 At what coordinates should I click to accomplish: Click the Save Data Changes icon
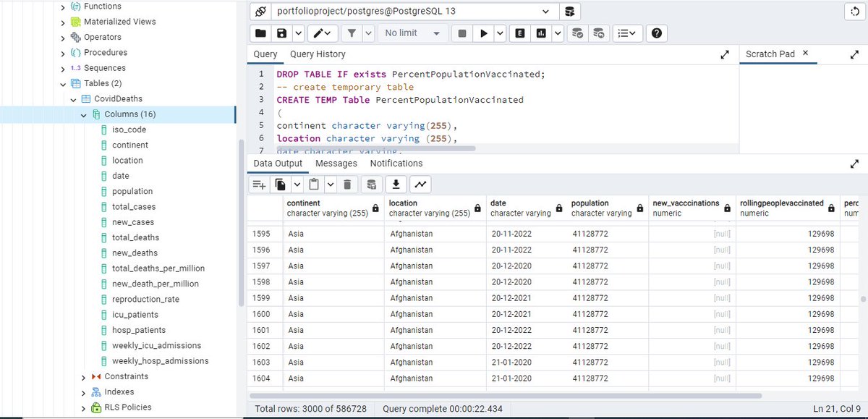click(372, 185)
